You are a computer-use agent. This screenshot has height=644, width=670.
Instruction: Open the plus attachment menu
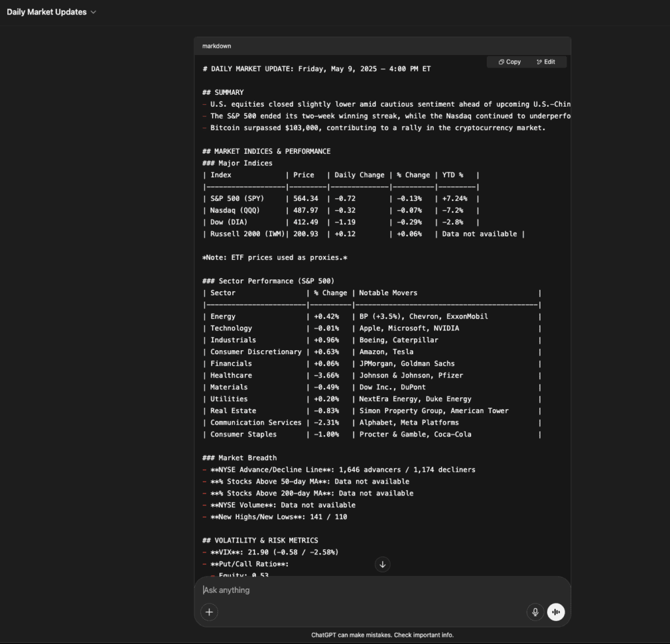pyautogui.click(x=209, y=612)
